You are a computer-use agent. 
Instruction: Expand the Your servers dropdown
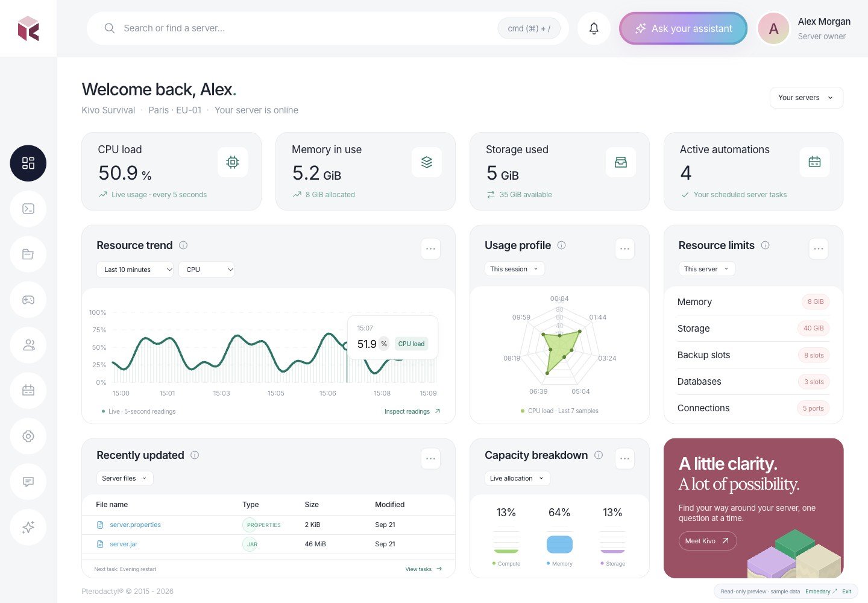tap(807, 98)
